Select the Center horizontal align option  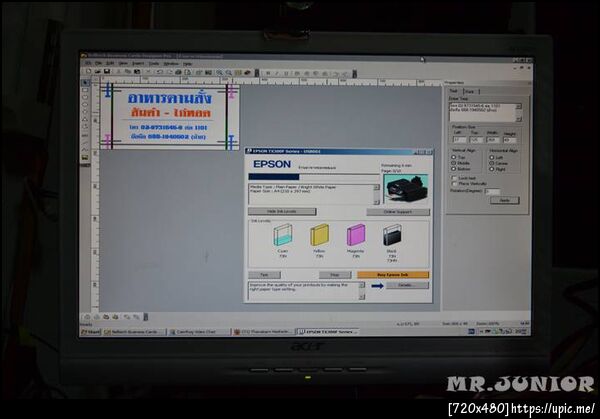tap(492, 163)
